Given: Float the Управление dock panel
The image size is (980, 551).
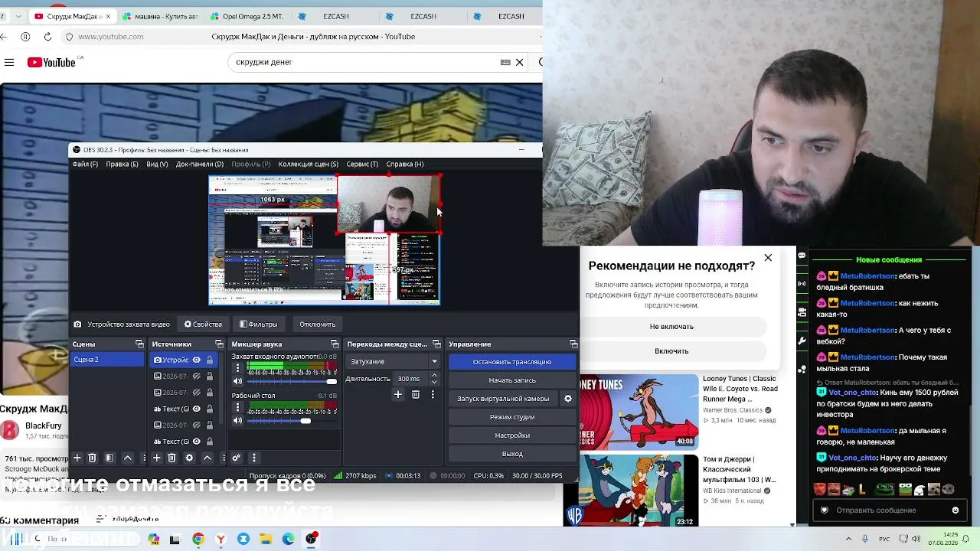Looking at the screenshot, I should coord(573,344).
